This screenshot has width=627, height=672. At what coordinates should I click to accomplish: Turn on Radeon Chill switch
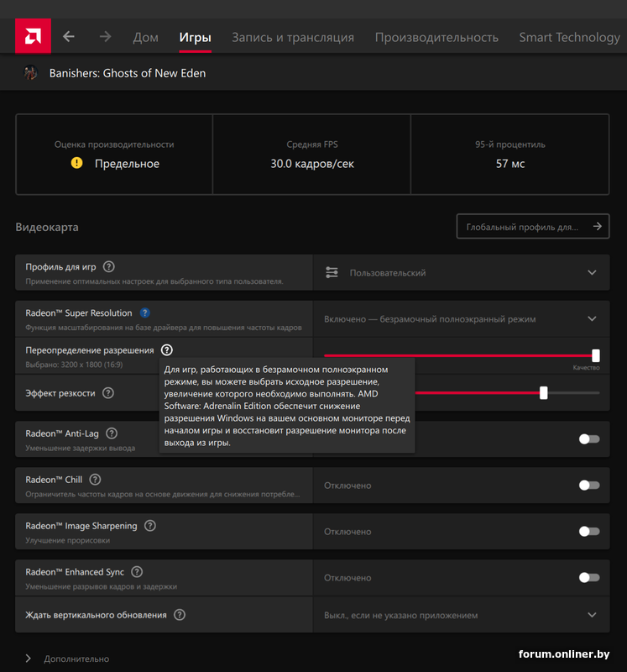[x=589, y=486]
